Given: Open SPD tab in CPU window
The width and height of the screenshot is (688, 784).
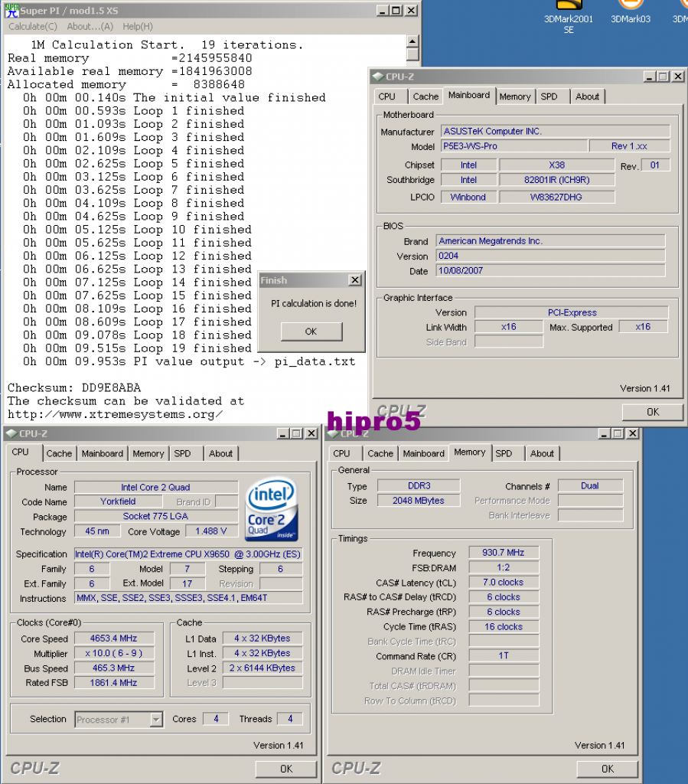Looking at the screenshot, I should coord(182,453).
